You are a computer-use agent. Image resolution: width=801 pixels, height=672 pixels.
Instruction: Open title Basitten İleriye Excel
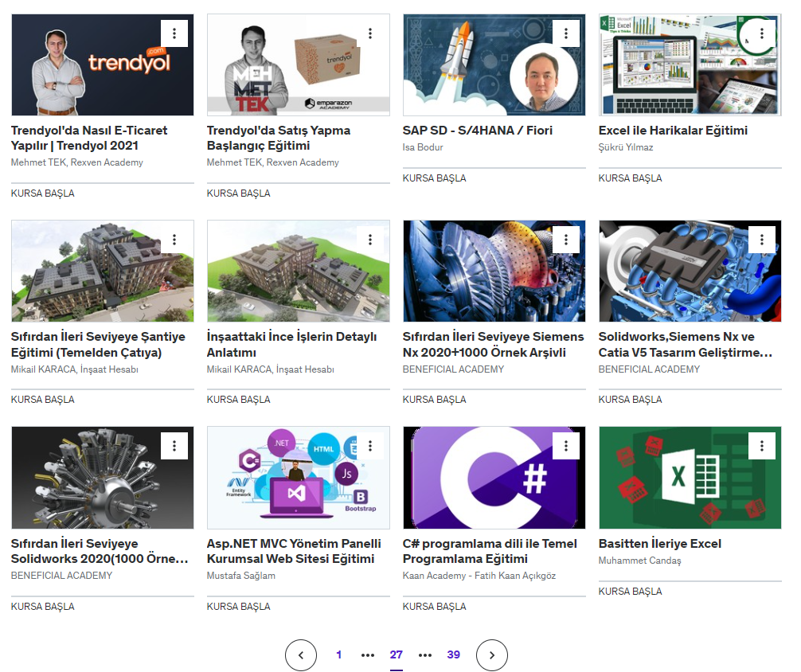[x=660, y=544]
